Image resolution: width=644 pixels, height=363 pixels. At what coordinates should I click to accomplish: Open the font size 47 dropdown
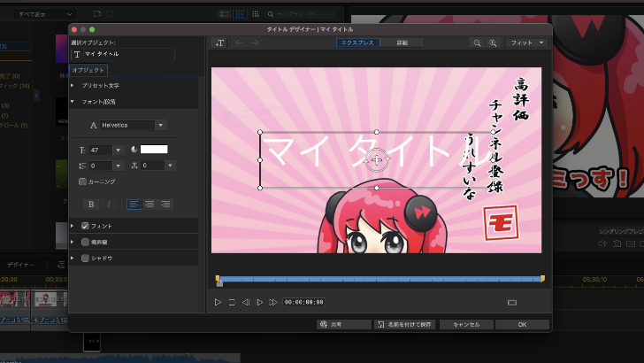click(x=118, y=150)
